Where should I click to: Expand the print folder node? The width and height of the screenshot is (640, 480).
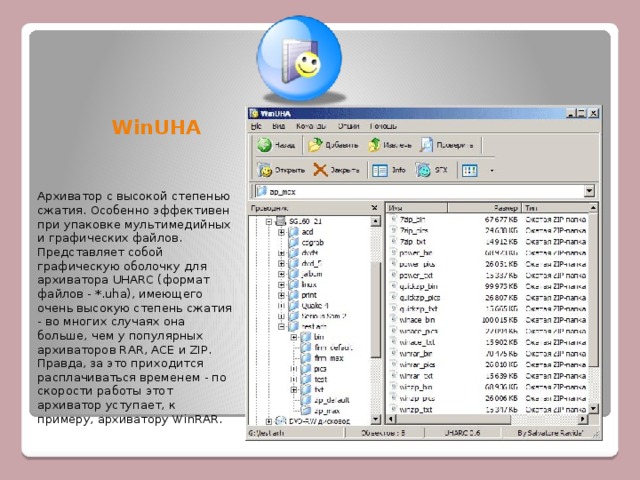tap(281, 295)
